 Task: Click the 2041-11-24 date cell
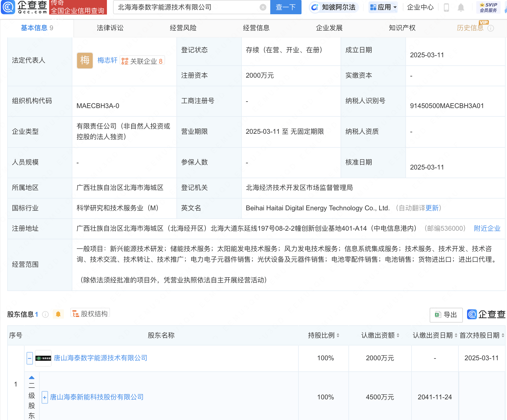435,397
